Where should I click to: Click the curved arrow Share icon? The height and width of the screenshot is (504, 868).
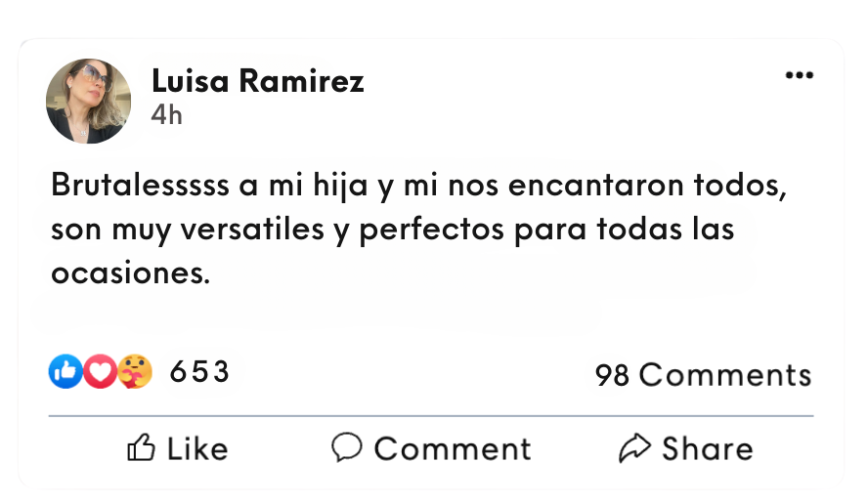click(635, 448)
